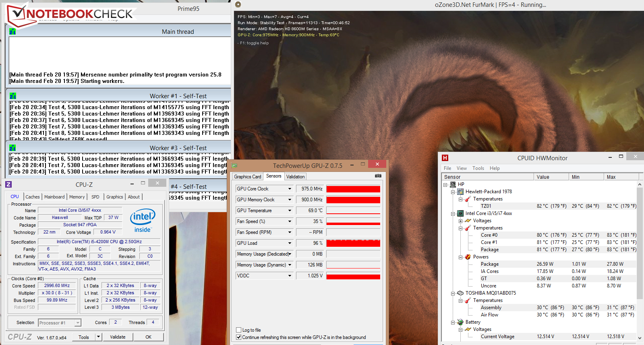This screenshot has height=345, width=644.
Task: Open the Tools menu in HWMonitor
Action: pos(478,168)
